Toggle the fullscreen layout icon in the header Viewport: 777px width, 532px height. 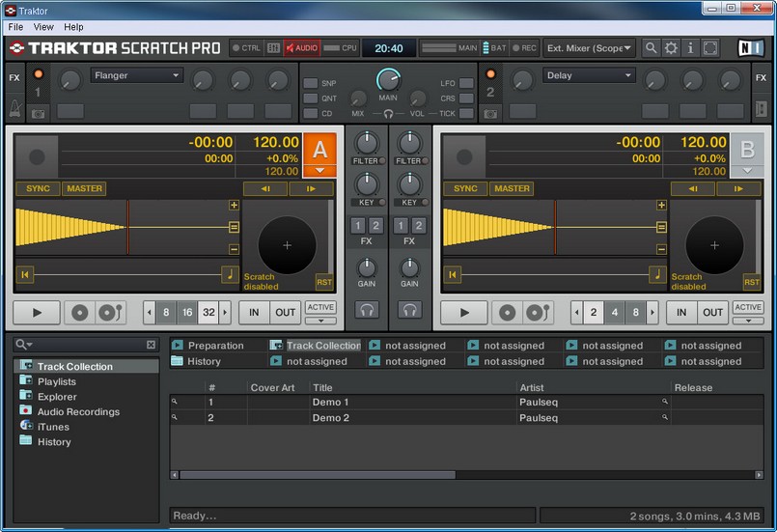pos(710,47)
